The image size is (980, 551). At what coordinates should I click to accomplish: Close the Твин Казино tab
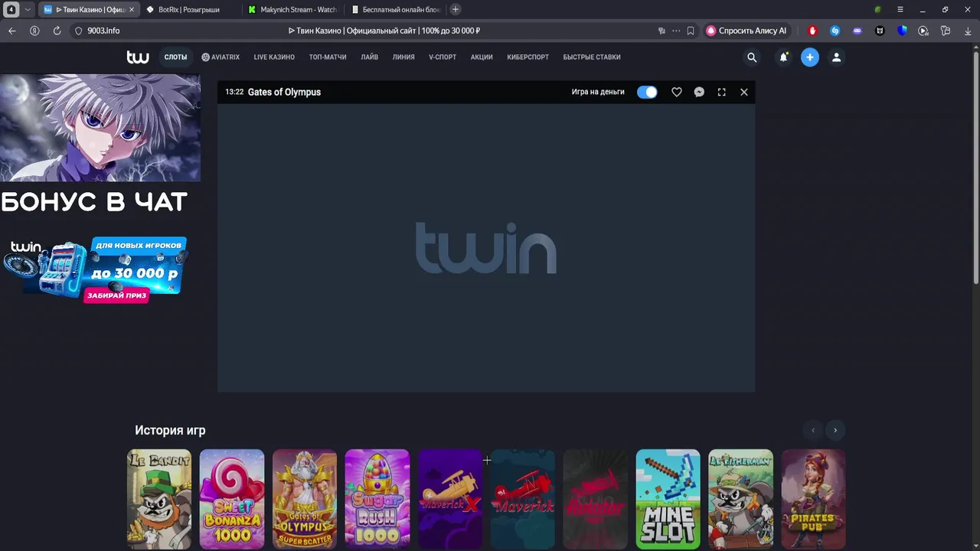(132, 9)
